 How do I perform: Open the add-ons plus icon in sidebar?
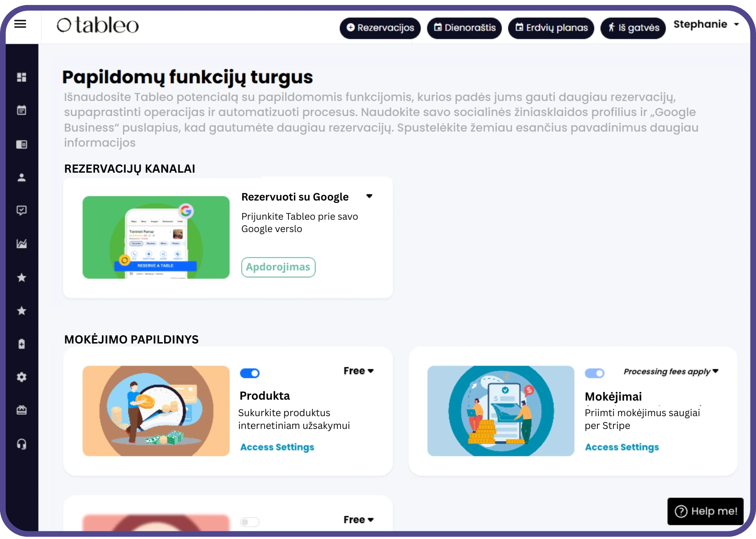(21, 344)
